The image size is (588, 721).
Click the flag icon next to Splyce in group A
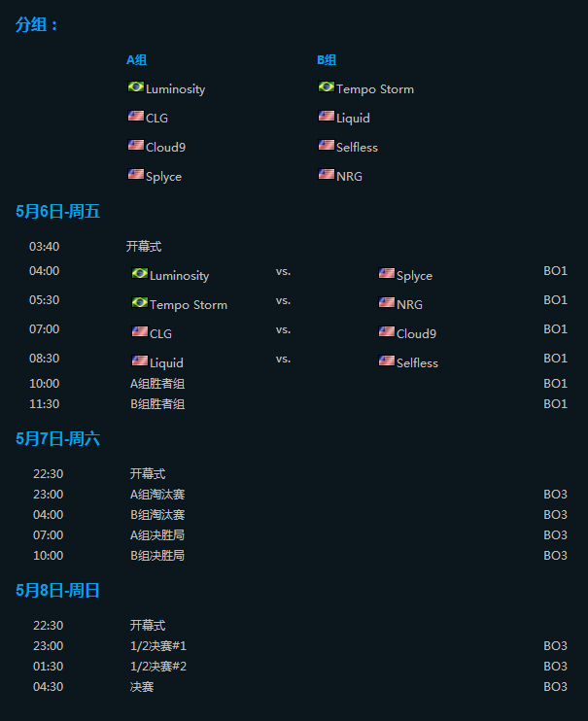click(136, 175)
